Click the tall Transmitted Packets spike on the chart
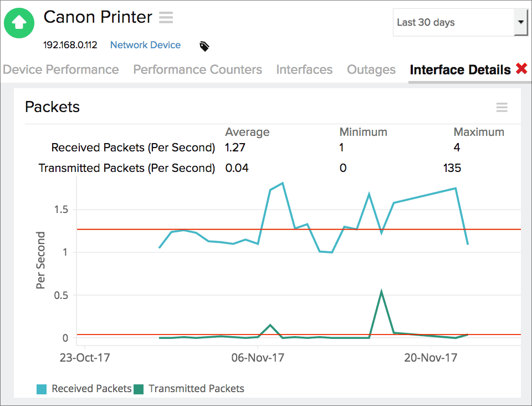Image resolution: width=532 pixels, height=406 pixels. click(x=381, y=291)
